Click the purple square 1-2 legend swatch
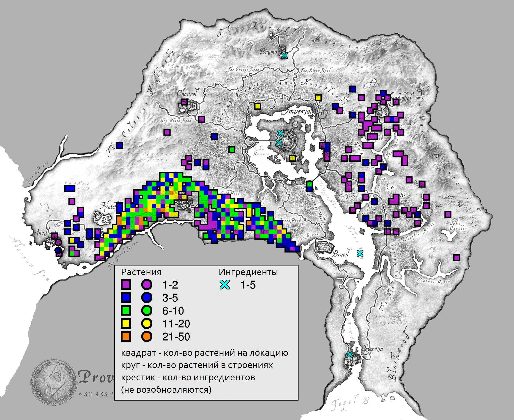Image resolution: width=514 pixels, height=420 pixels. click(x=126, y=284)
